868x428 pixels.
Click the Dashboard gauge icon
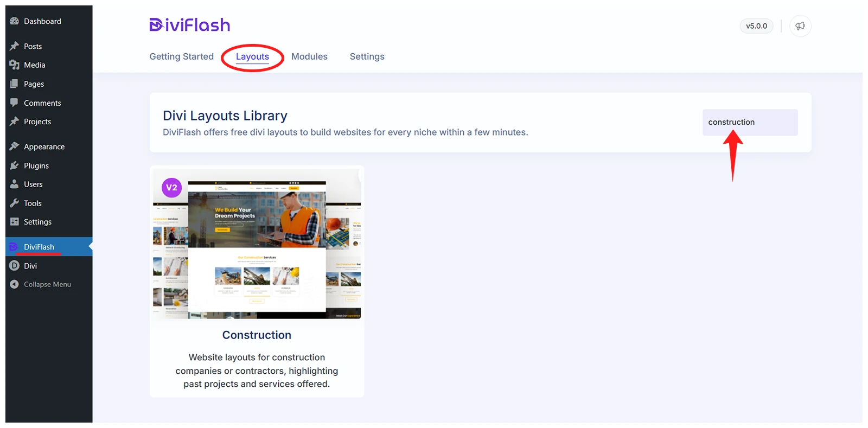coord(15,21)
